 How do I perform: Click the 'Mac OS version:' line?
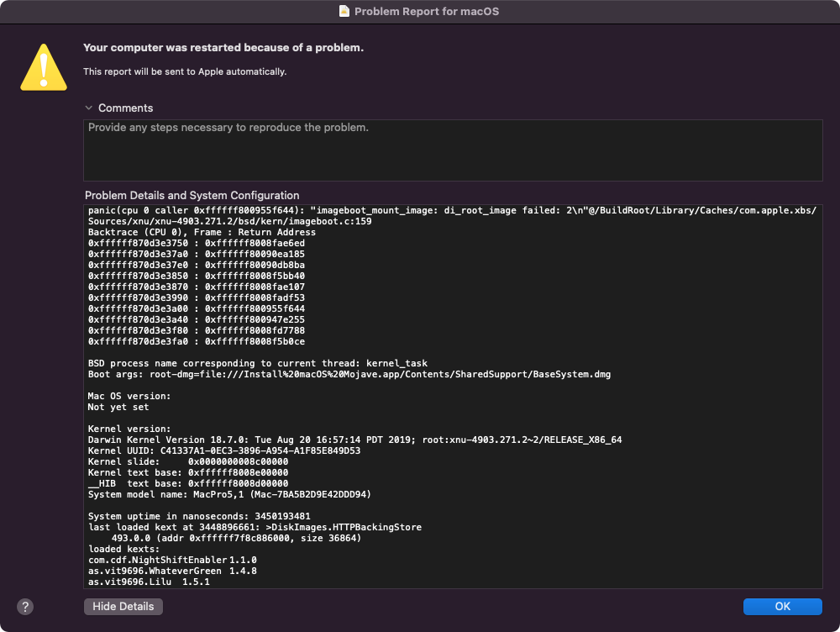[129, 396]
